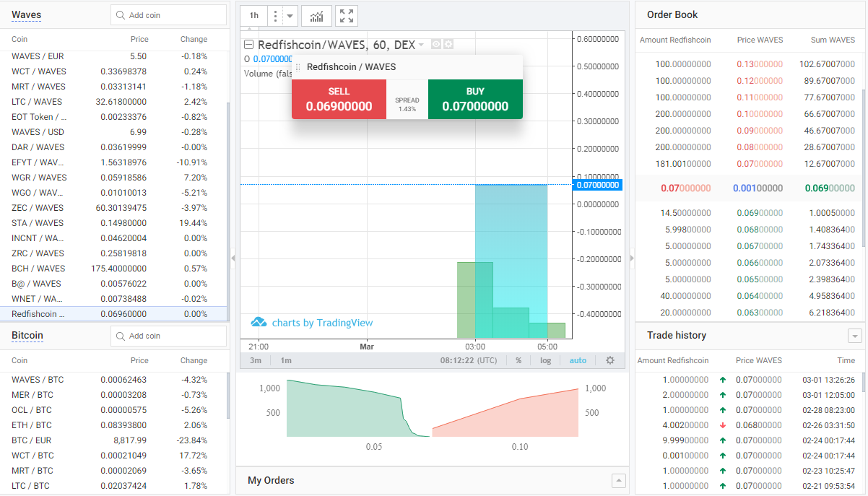This screenshot has width=868, height=496.
Task: Expand the My Orders panel
Action: tap(618, 481)
